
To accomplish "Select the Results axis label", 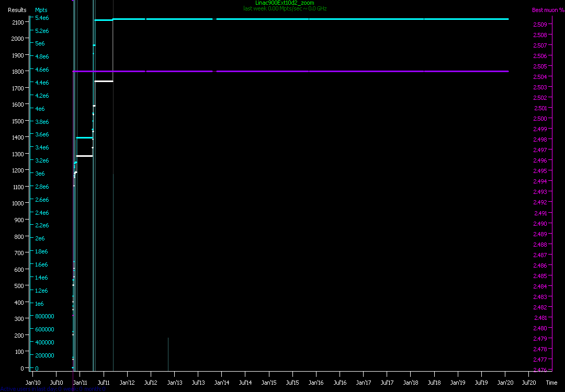I will 17,10.
